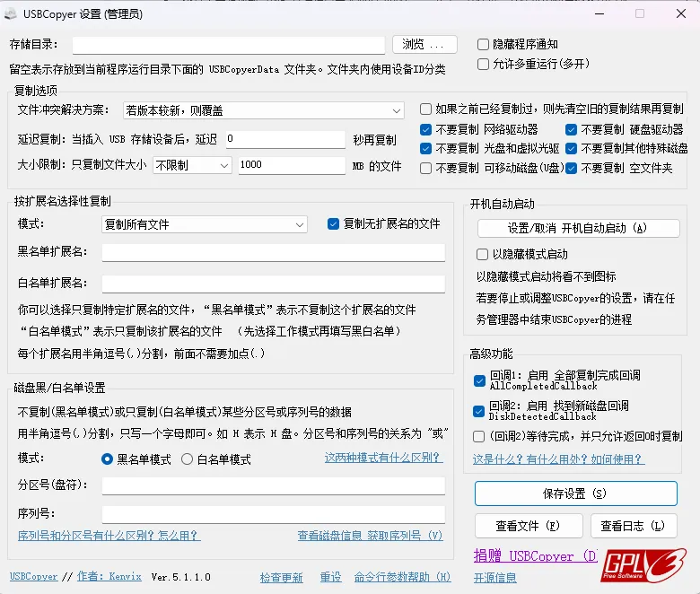Expand 复制所有文件 mode dropdown
This screenshot has height=594, width=700.
coord(205,224)
